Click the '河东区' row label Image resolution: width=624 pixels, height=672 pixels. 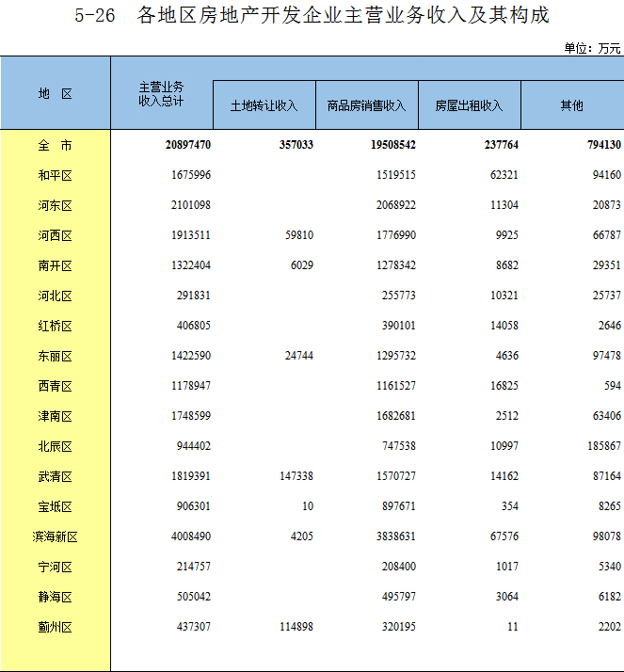[55, 205]
